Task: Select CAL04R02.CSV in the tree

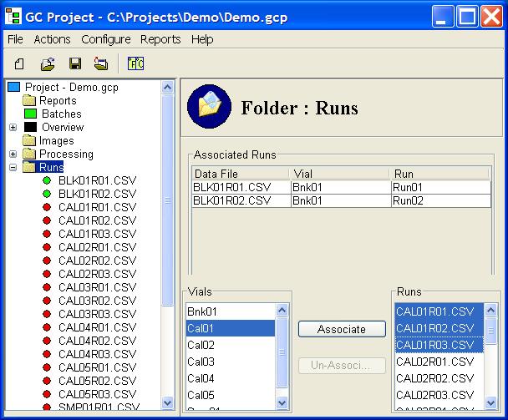Action: 97,341
